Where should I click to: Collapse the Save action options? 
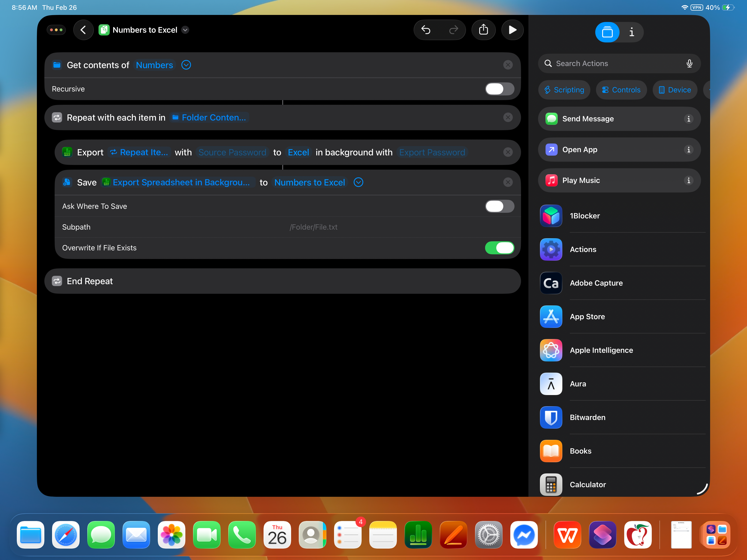[358, 182]
